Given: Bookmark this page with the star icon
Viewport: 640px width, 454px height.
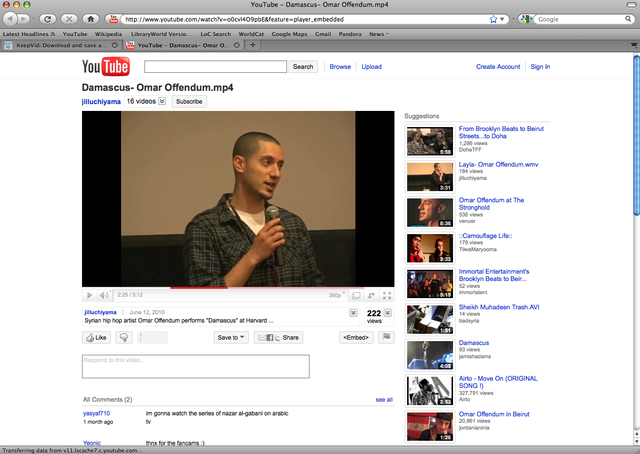Looking at the screenshot, I should pyautogui.click(x=493, y=19).
